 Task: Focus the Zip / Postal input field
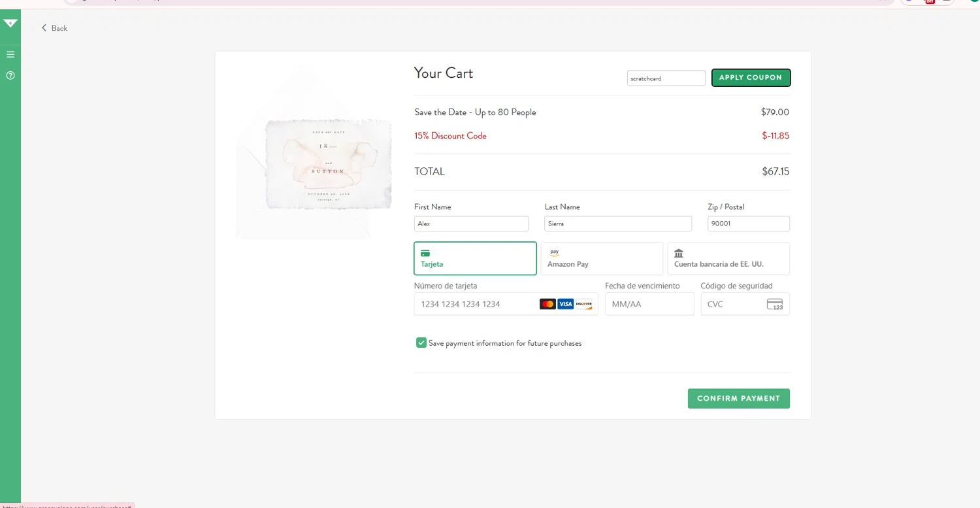tap(748, 224)
